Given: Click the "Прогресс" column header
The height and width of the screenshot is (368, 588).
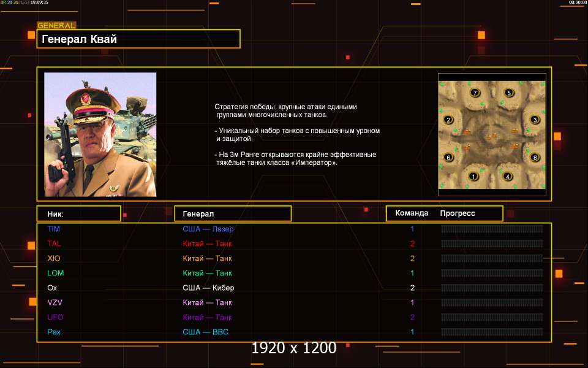Looking at the screenshot, I should click(x=458, y=213).
